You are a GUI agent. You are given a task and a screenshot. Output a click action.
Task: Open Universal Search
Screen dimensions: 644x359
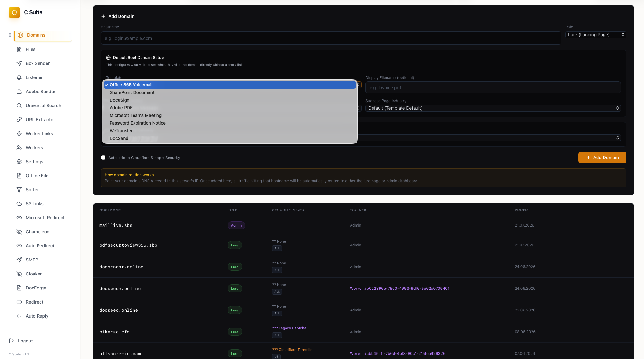coord(43,106)
